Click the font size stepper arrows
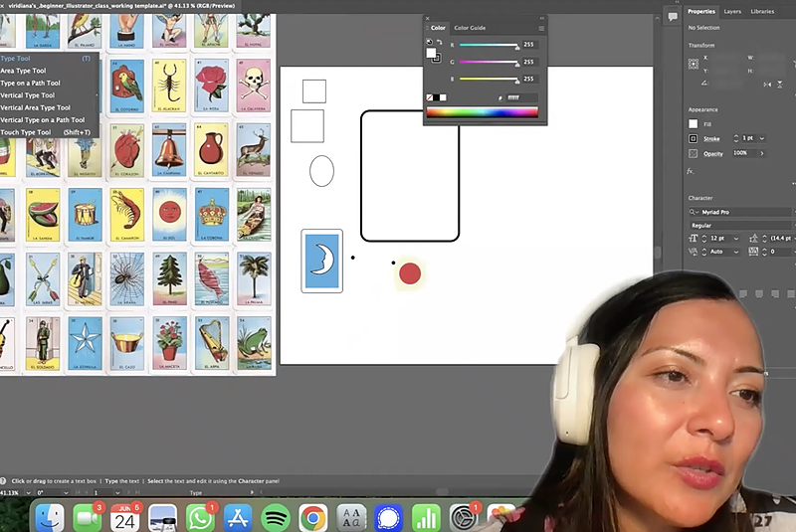Viewport: 796px width, 532px height. [x=704, y=239]
